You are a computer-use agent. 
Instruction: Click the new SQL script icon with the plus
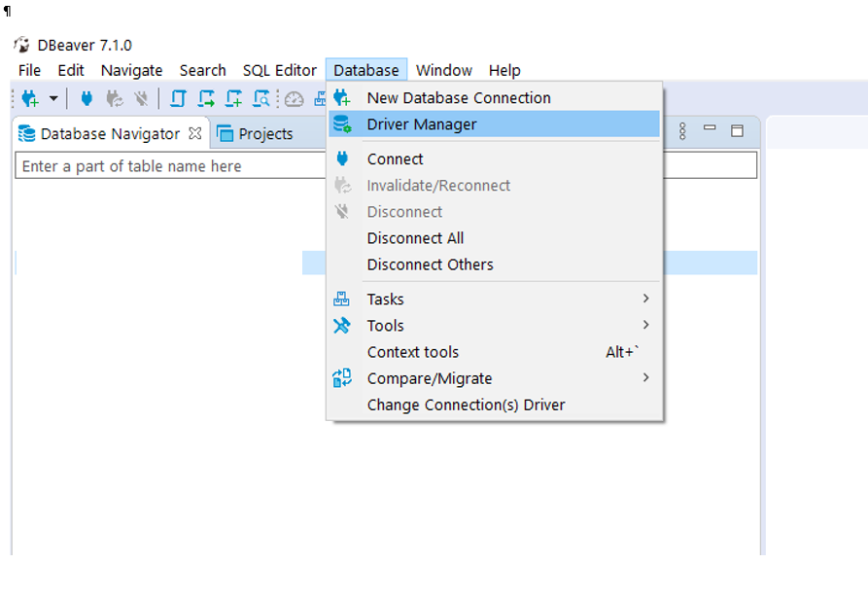pyautogui.click(x=233, y=98)
